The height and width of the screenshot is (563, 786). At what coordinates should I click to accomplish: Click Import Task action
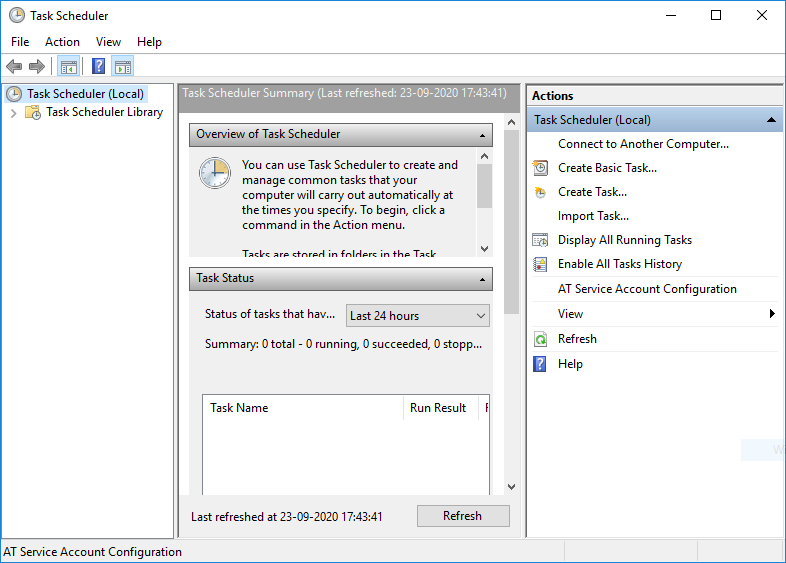(x=593, y=216)
